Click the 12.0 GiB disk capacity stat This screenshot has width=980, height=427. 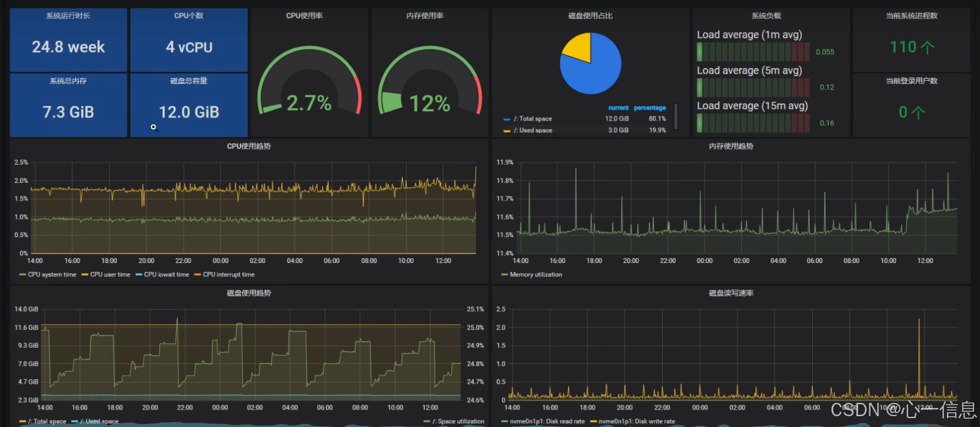point(189,112)
